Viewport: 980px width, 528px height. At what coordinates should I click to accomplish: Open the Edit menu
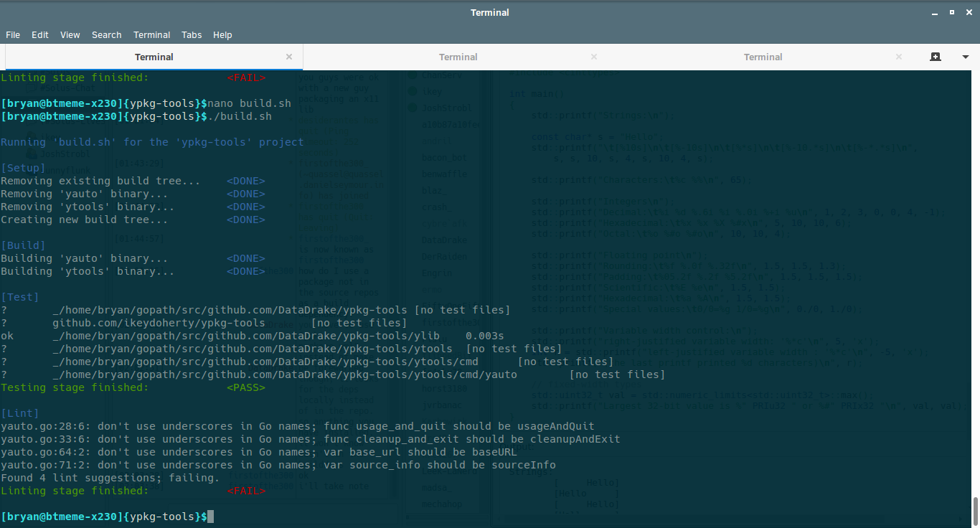click(x=40, y=34)
